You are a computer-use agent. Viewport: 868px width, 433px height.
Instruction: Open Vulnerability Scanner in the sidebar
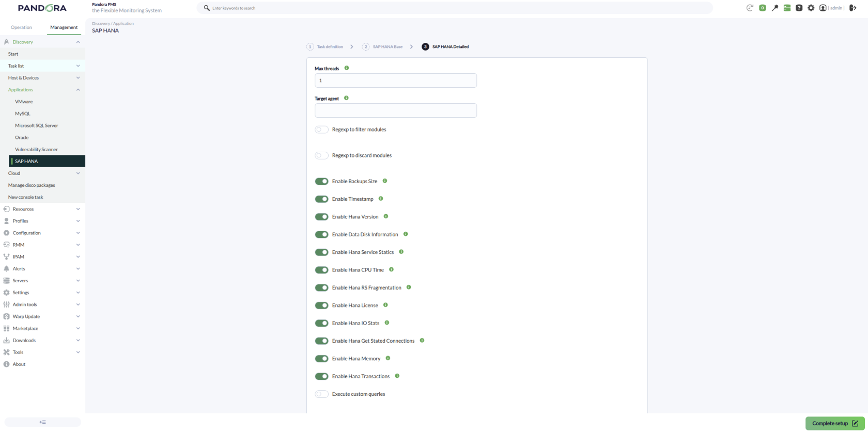(x=36, y=150)
